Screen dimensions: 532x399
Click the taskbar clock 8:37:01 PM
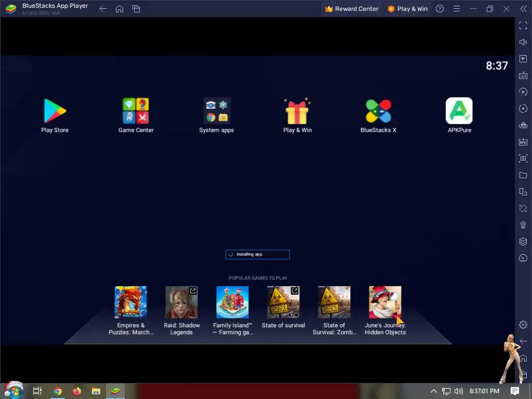tap(484, 391)
